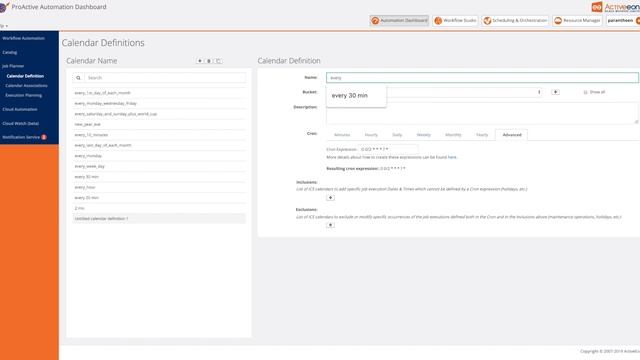Select every_hour calendar
The image size is (640, 360).
point(159,187)
